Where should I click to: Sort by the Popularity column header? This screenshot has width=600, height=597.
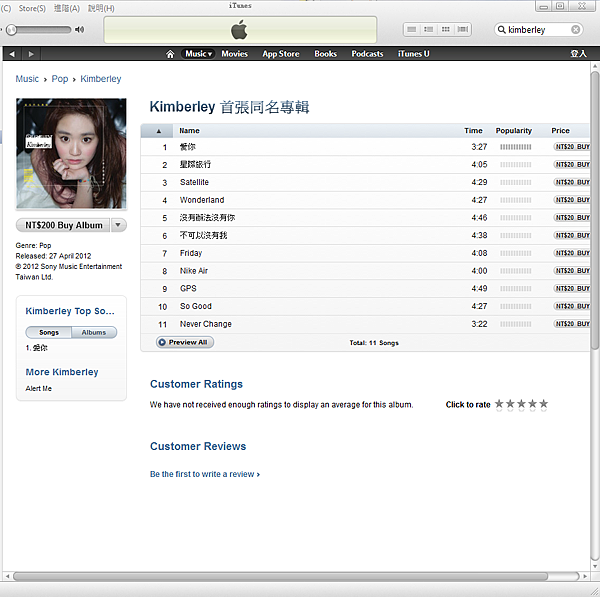point(514,131)
